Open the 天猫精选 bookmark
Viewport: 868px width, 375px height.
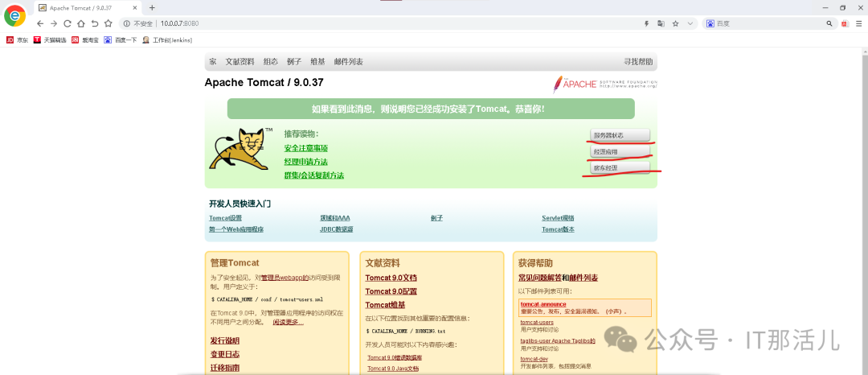[50, 40]
